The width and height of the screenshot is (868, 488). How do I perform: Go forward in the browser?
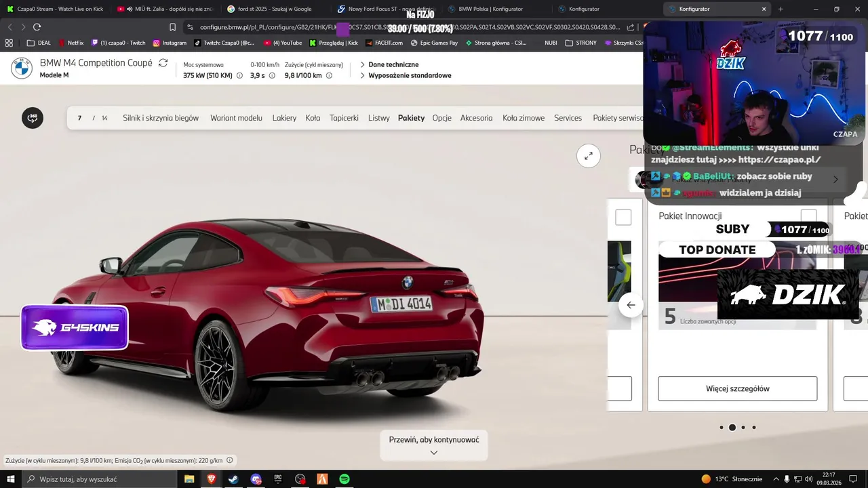coord(23,27)
